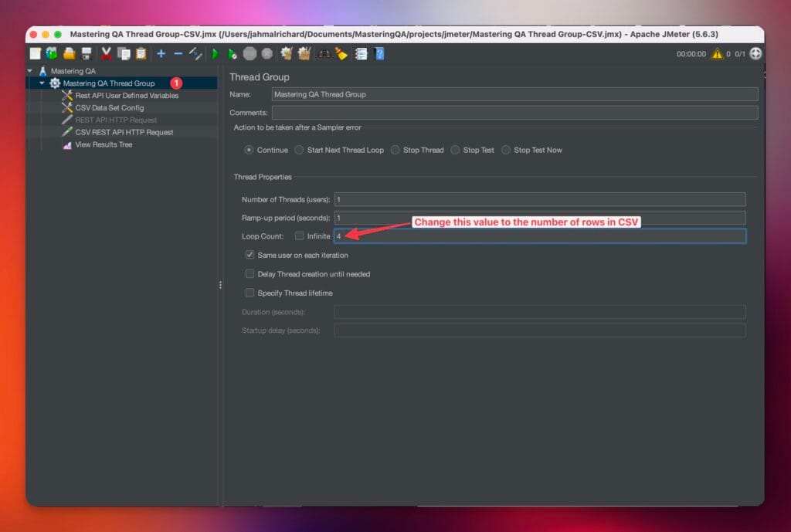The image size is (791, 532).
Task: Click the Stop test octagon icon
Action: point(250,53)
